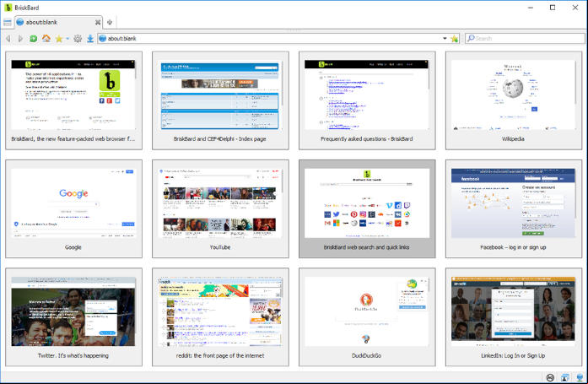Click the blocked-content status bar icon
This screenshot has width=588, height=384.
[550, 377]
